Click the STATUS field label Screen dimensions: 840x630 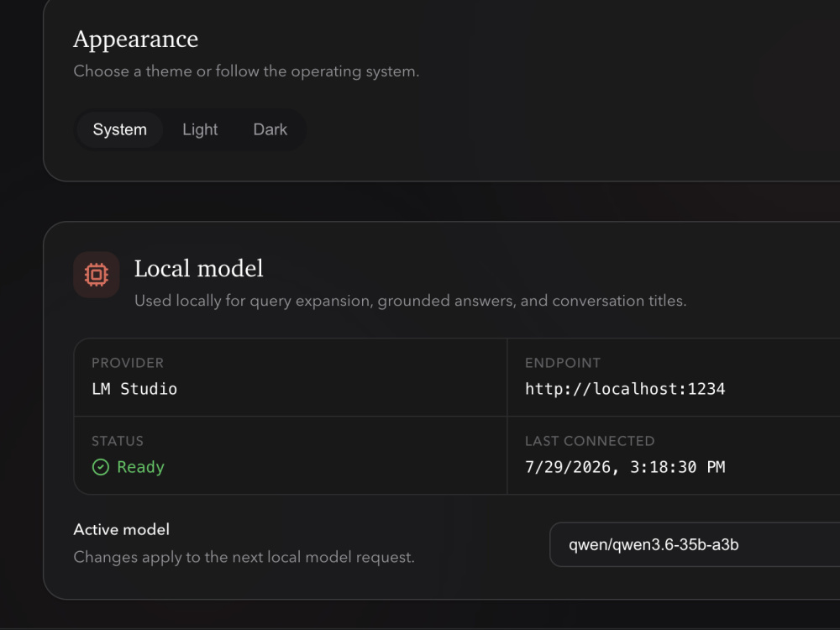pyautogui.click(x=118, y=442)
